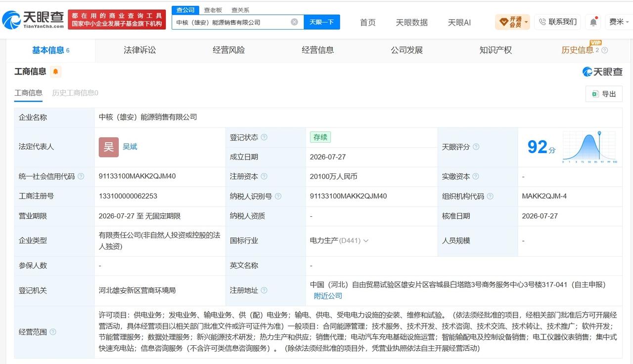This screenshot has width=633, height=364.
Task: Click the organization code MAKK2QJM-4
Action: click(x=544, y=196)
